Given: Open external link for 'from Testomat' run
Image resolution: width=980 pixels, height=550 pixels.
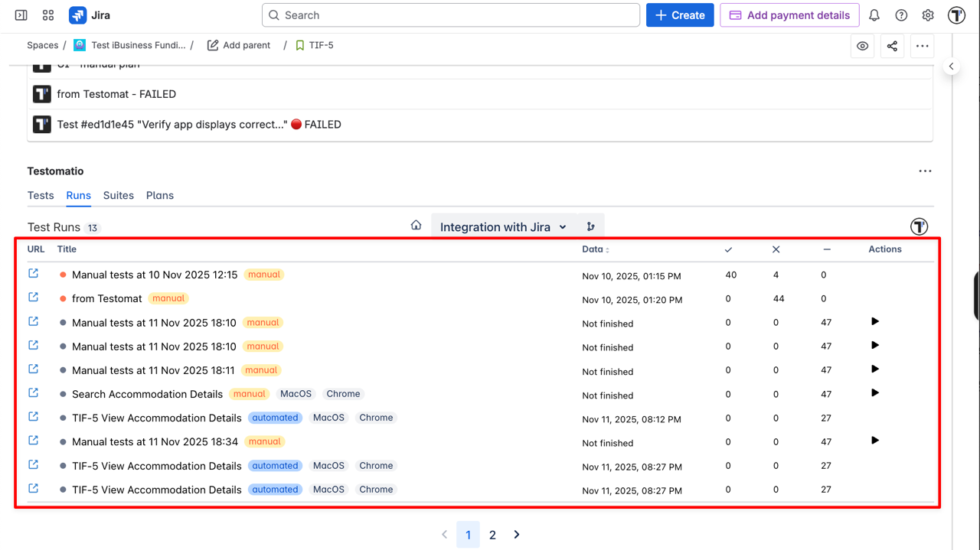Looking at the screenshot, I should (34, 298).
